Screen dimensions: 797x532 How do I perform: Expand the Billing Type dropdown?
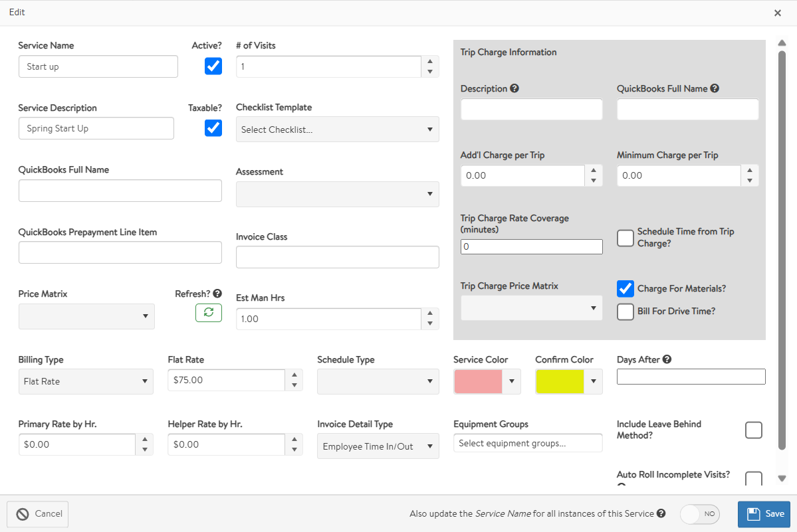[x=86, y=381]
